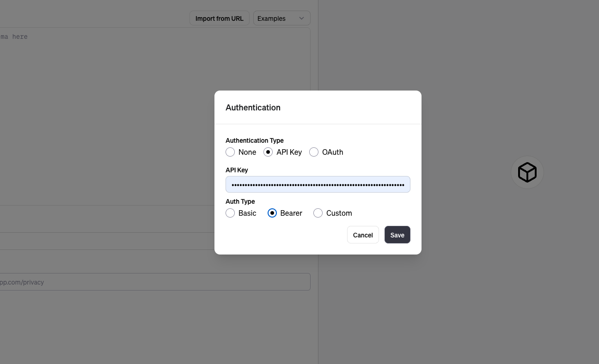The height and width of the screenshot is (364, 599).
Task: Select the None authentication type
Action: [x=230, y=152]
